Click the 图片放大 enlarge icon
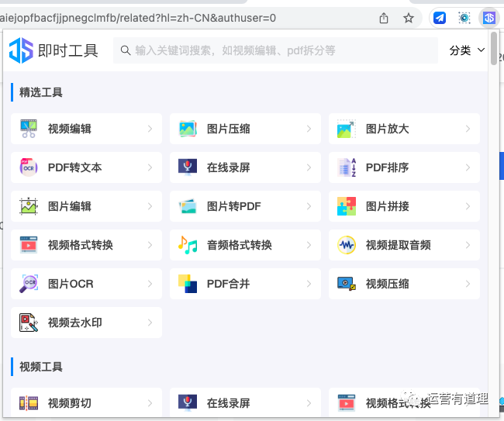This screenshot has width=504, height=421. [x=347, y=129]
